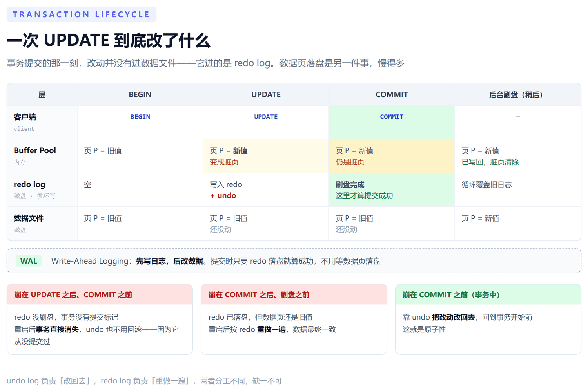Click the red 变成脏页 note
Screen dimensions: 588x392
[x=224, y=162]
